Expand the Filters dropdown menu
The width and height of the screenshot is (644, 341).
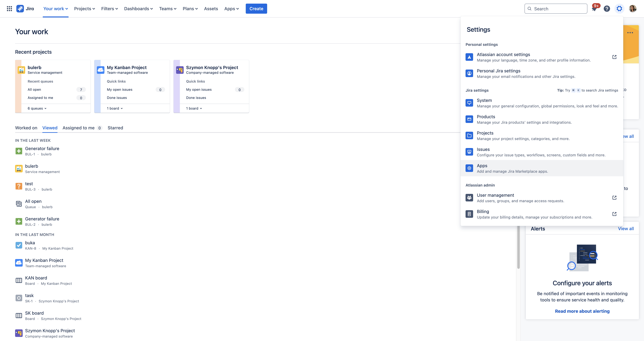coord(109,9)
